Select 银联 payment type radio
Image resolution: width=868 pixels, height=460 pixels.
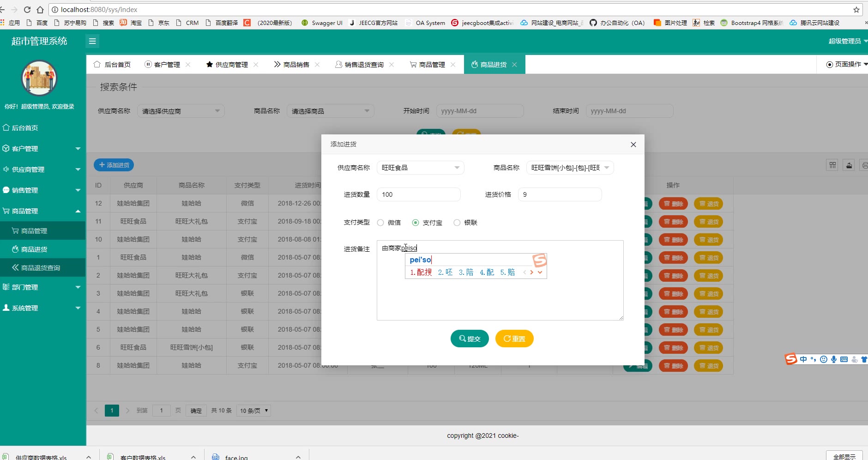click(457, 223)
